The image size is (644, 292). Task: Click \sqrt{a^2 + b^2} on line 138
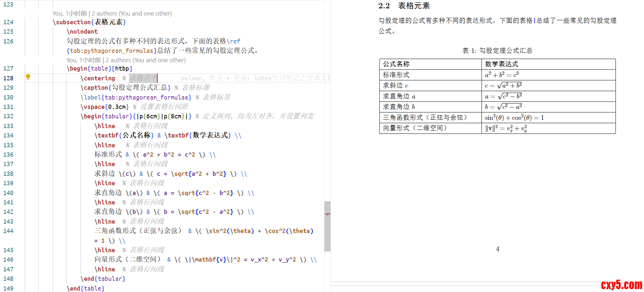tap(199, 174)
